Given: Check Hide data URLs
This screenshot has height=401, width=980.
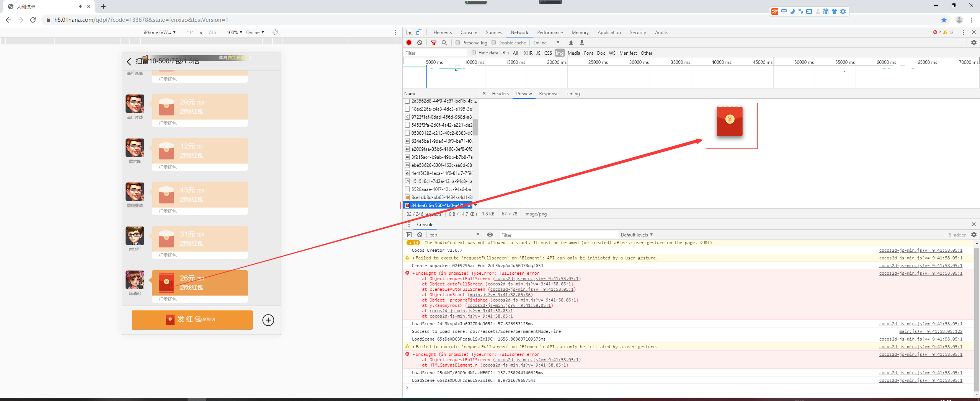Looking at the screenshot, I should click(x=474, y=53).
